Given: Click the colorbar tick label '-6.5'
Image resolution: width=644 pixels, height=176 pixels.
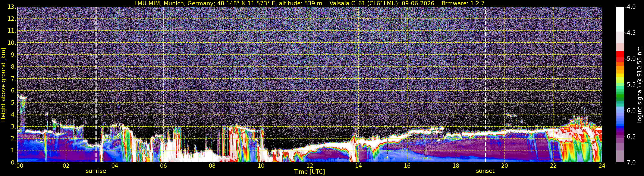Looking at the screenshot, I should pos(630,136).
